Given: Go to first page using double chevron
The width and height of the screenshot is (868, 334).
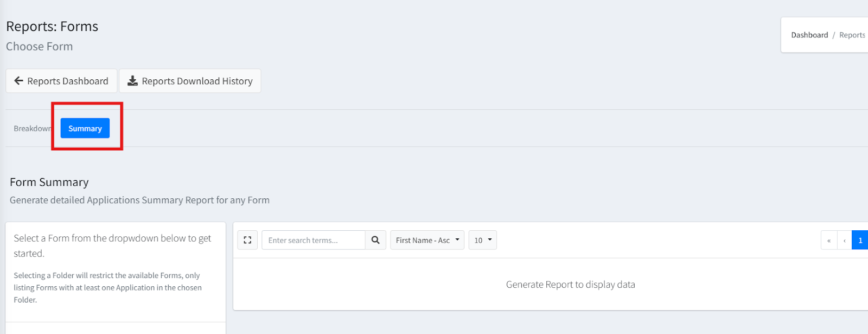Looking at the screenshot, I should coord(829,240).
